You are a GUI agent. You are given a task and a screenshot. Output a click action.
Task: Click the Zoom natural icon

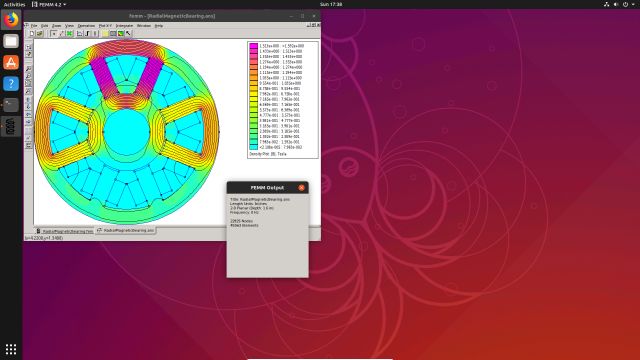click(x=29, y=82)
